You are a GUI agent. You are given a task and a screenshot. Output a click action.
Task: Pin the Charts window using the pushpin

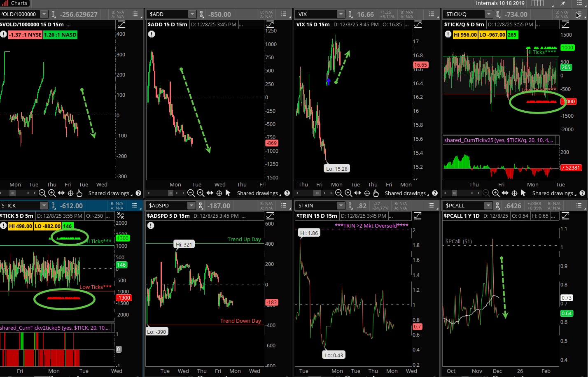[x=563, y=3]
